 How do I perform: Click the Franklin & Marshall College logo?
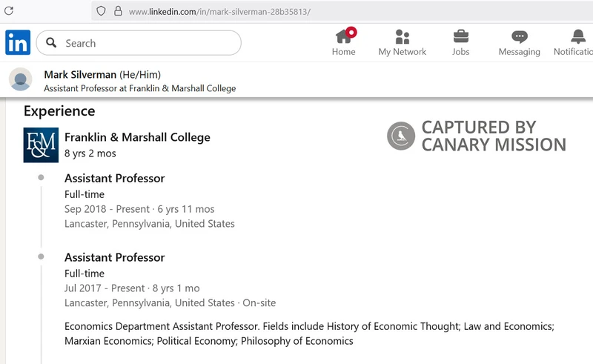point(41,145)
